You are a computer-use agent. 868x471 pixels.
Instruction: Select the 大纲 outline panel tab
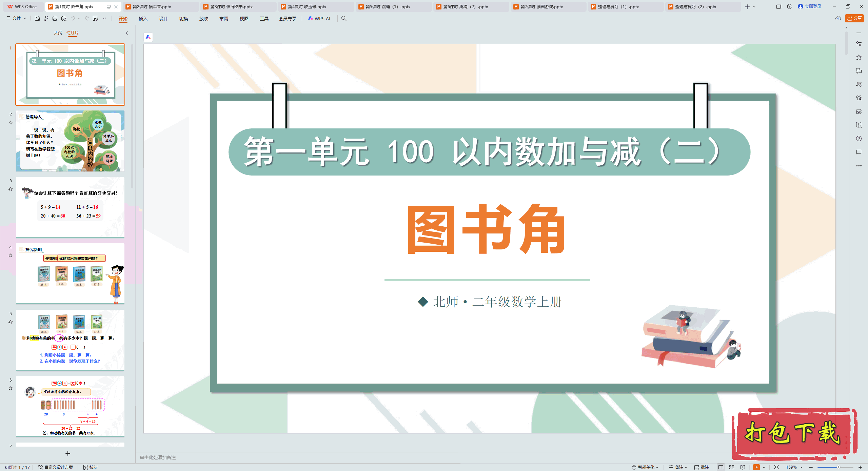point(59,33)
